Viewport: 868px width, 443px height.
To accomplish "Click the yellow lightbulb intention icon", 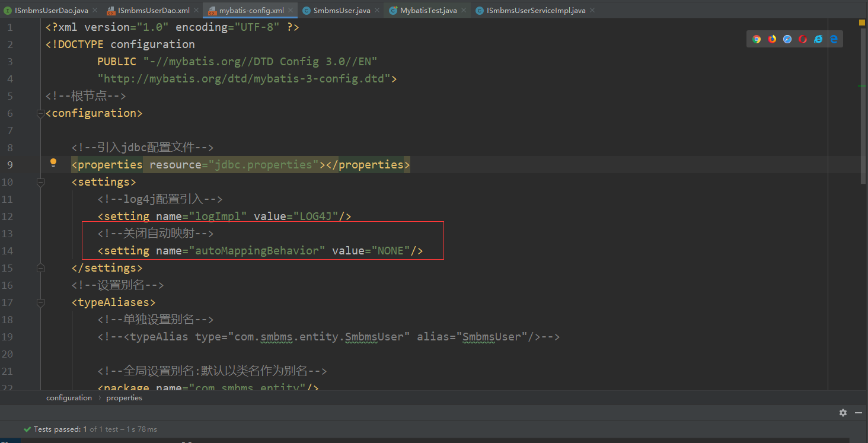I will (x=53, y=162).
